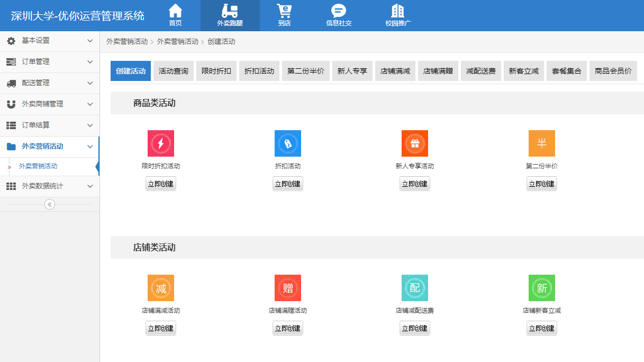Click the first 外卖营销活动 breadcrumb link
The width and height of the screenshot is (644, 362).
pyautogui.click(x=127, y=41)
